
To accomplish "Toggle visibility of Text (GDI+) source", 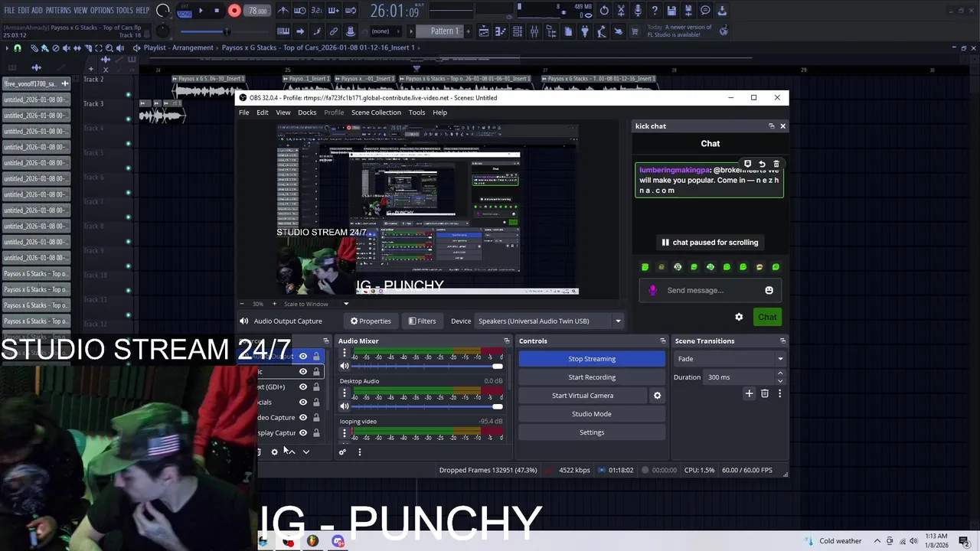I will [x=303, y=387].
